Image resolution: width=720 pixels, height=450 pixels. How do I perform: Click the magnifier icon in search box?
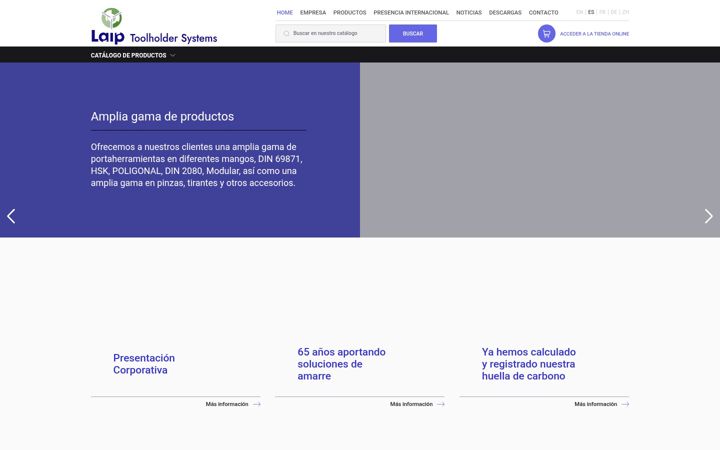(286, 34)
